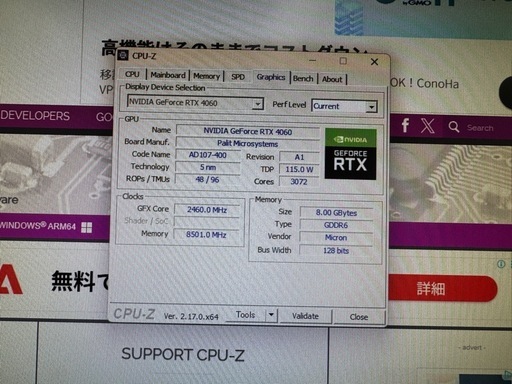The image size is (512, 384).
Task: Click the search magnifier icon on webpage
Action: click(x=454, y=127)
